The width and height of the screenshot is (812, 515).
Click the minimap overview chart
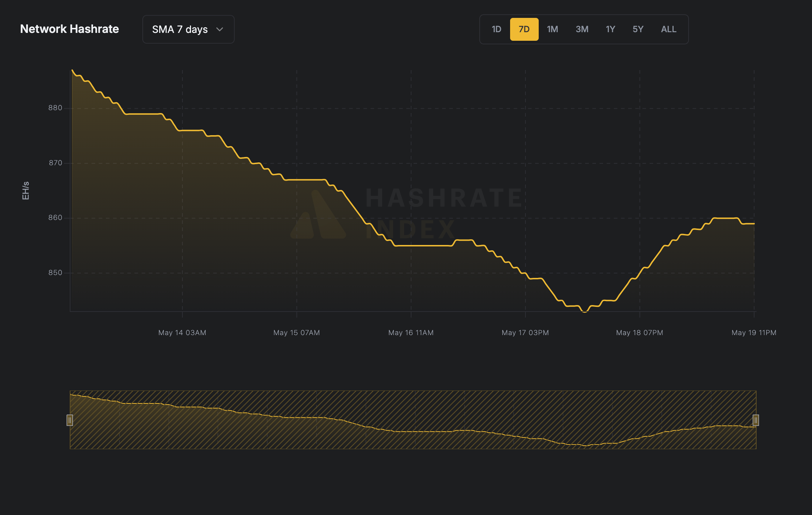point(411,421)
